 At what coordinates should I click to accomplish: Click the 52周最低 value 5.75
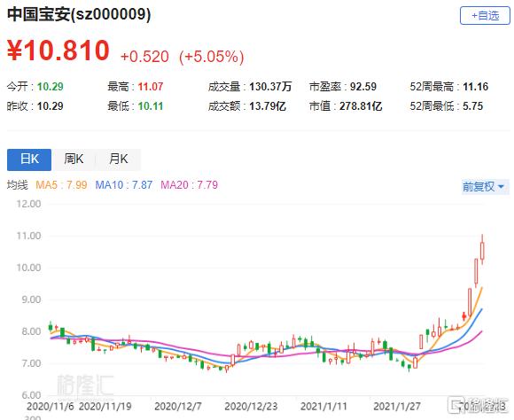[x=472, y=106]
